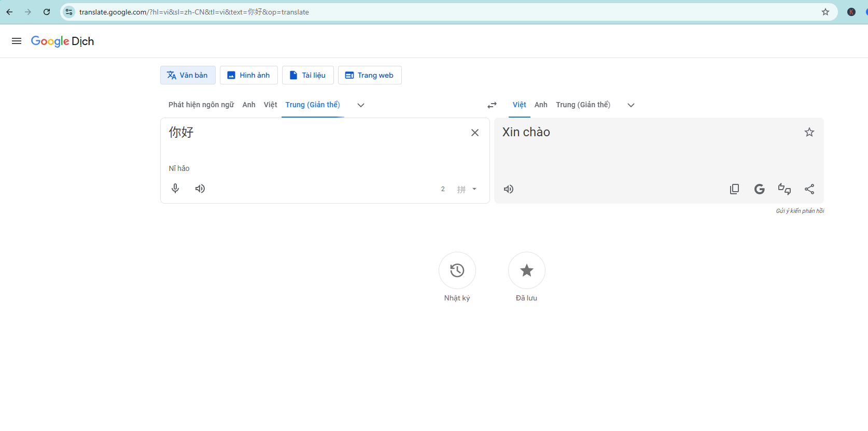
Task: Share the translation result
Action: tap(809, 189)
